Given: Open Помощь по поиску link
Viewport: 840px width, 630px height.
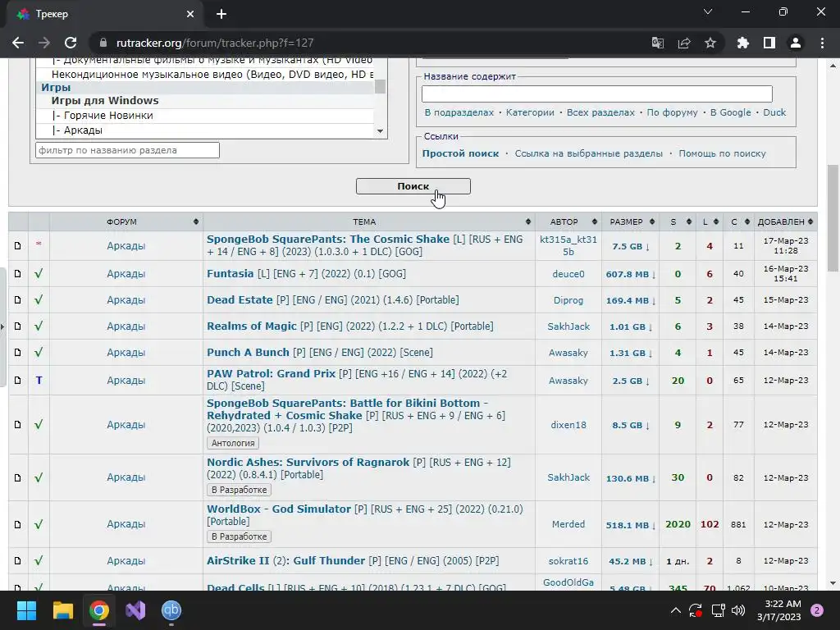Looking at the screenshot, I should coord(722,153).
